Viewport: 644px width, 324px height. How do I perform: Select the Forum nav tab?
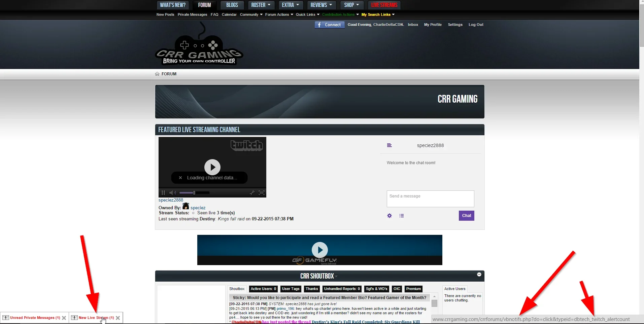pyautogui.click(x=205, y=5)
